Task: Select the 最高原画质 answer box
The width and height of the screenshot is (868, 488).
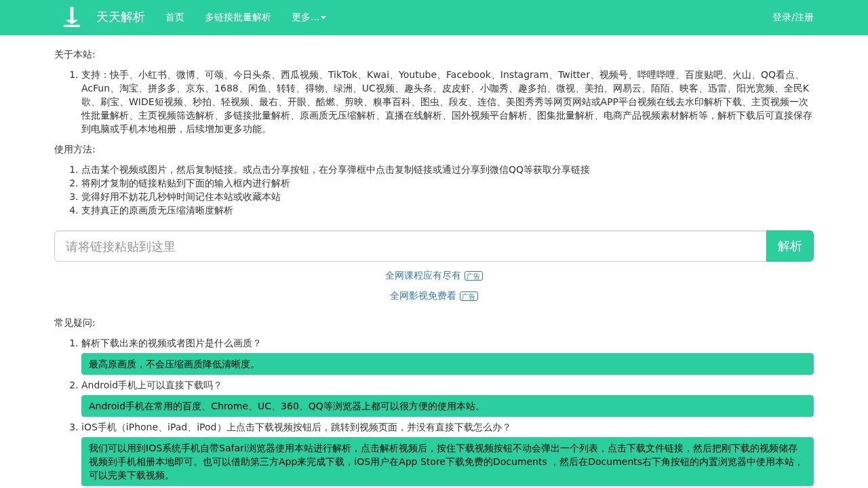Action: [447, 364]
